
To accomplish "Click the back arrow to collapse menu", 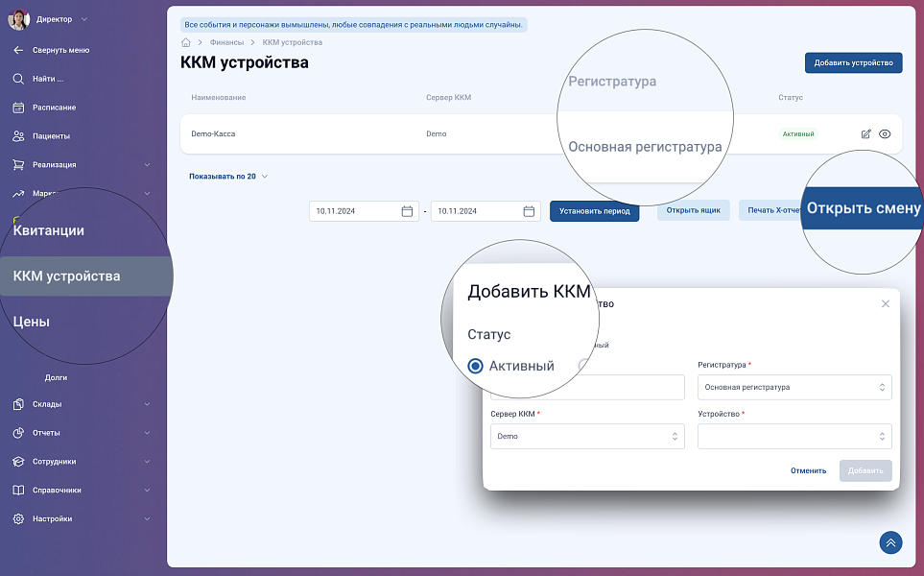I will click(x=18, y=50).
